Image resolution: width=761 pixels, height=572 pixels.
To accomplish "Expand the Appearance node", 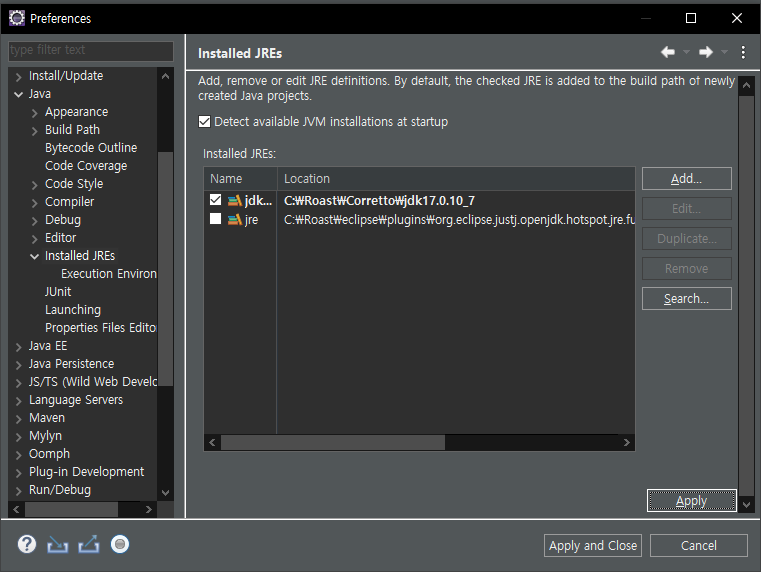I will click(34, 113).
